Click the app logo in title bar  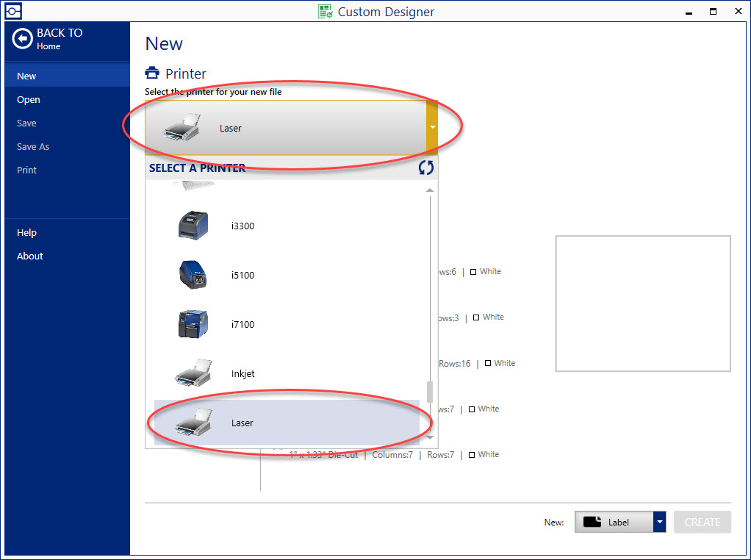12,12
